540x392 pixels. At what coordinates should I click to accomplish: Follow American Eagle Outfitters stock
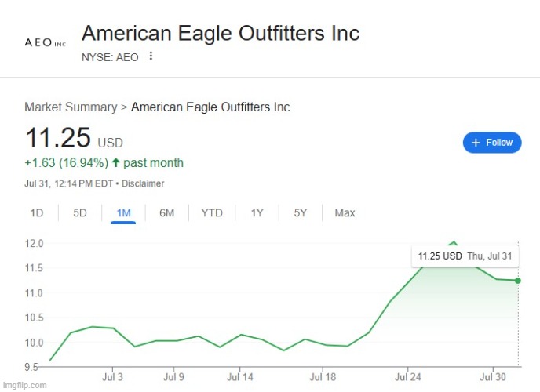[492, 143]
